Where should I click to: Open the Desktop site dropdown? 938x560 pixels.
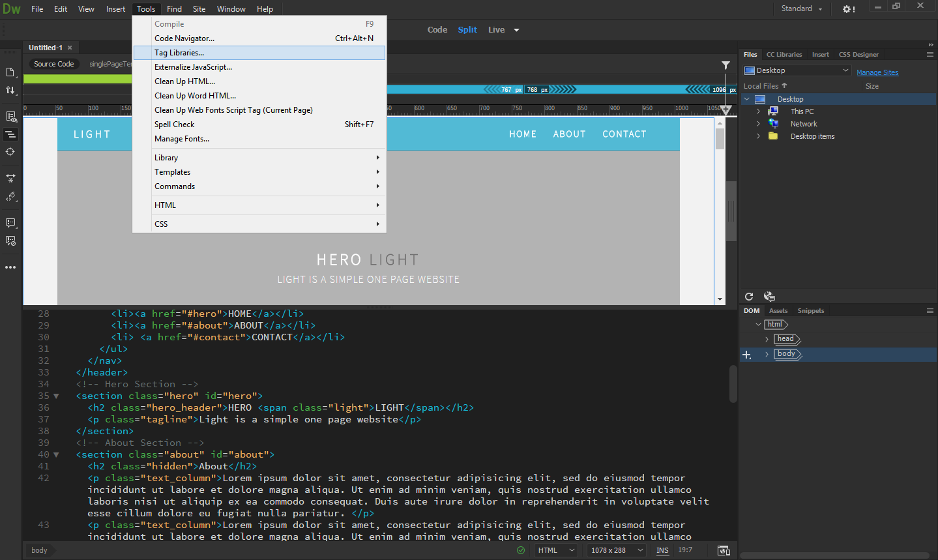[797, 70]
